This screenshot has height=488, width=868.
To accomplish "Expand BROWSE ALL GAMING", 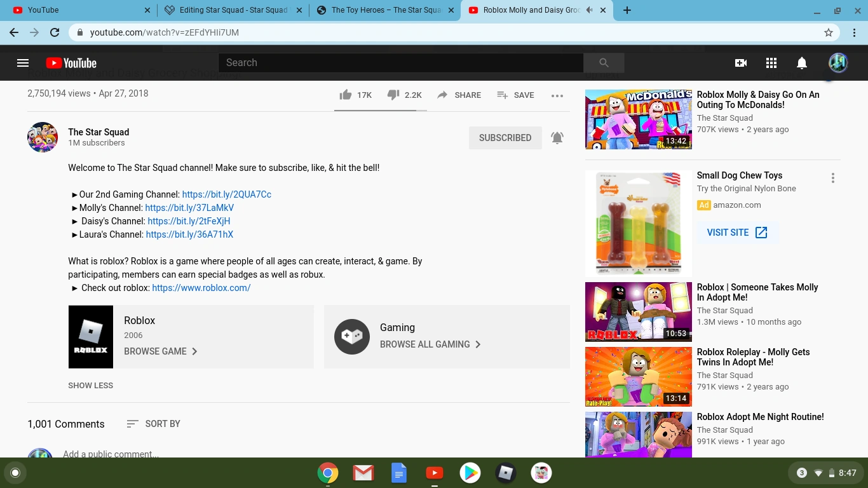I will (431, 344).
